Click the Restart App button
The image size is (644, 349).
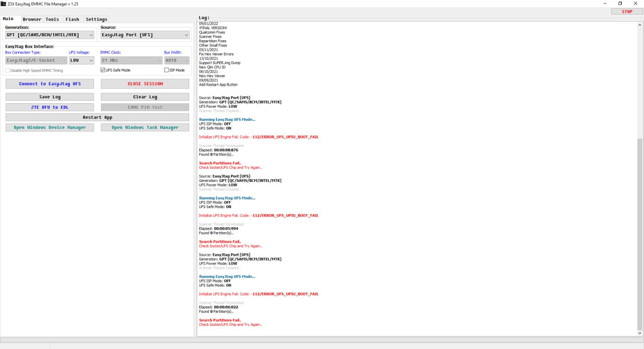click(x=98, y=117)
